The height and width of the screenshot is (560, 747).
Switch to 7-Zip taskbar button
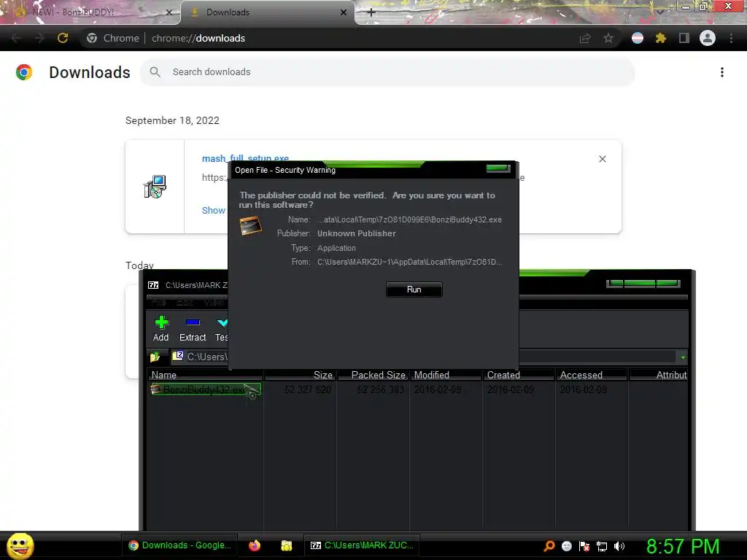[x=362, y=545]
